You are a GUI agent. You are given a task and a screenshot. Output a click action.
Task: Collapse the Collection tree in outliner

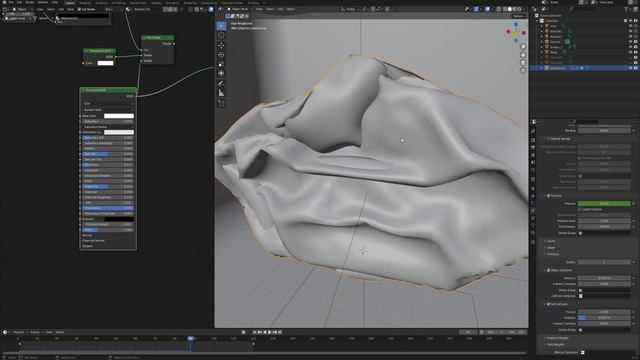pyautogui.click(x=537, y=21)
